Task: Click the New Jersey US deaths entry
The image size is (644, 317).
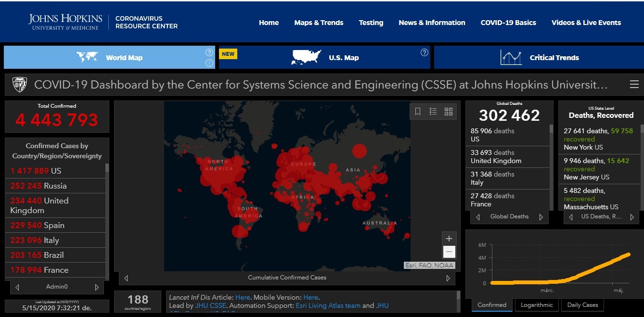Action: point(599,169)
